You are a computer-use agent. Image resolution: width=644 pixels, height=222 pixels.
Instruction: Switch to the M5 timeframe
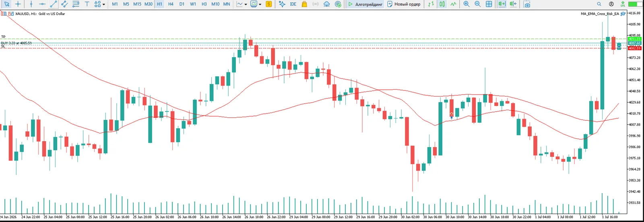tap(126, 4)
